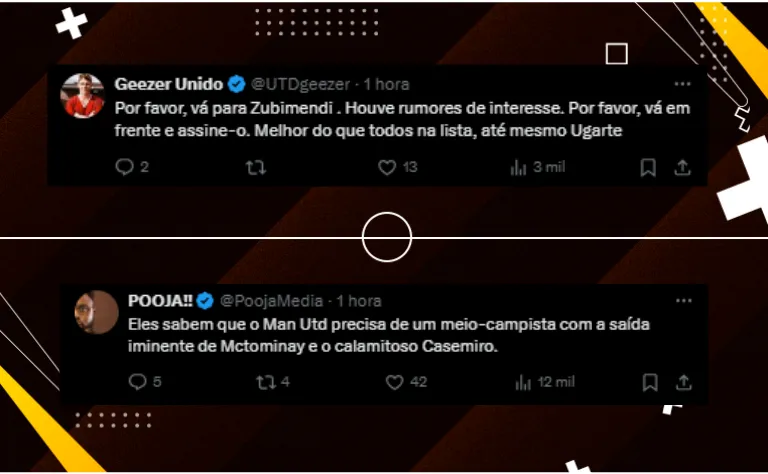Open the Geezer Unido display name
Viewport: 768px width, 474px height.
coord(168,84)
